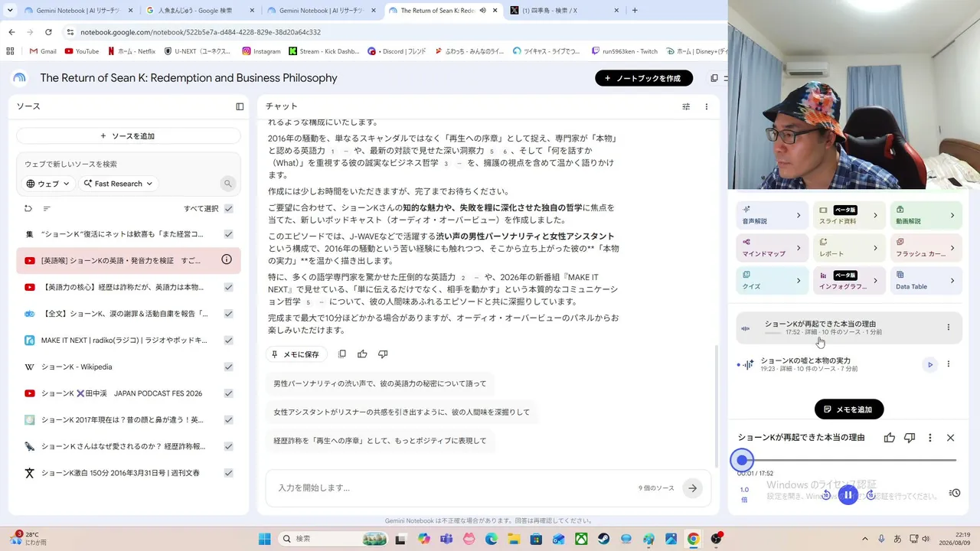Open the ウェブ source type dropdown
This screenshot has width=980, height=551.
[x=48, y=184]
